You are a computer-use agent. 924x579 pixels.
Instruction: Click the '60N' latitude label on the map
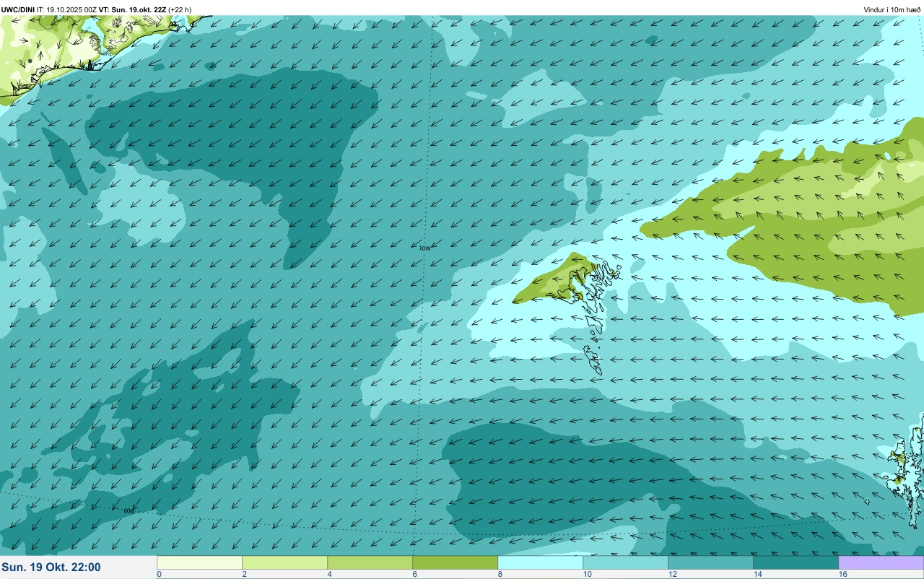(x=128, y=511)
